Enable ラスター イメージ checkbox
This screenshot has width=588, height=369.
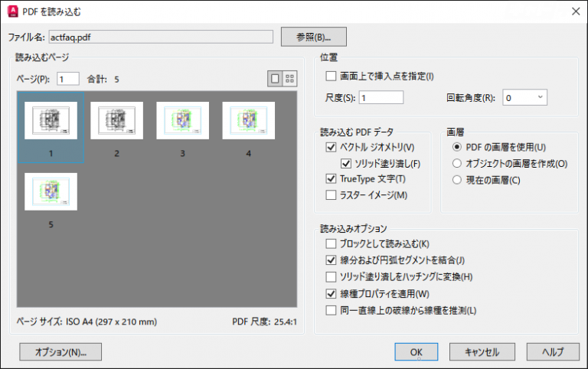tap(331, 195)
